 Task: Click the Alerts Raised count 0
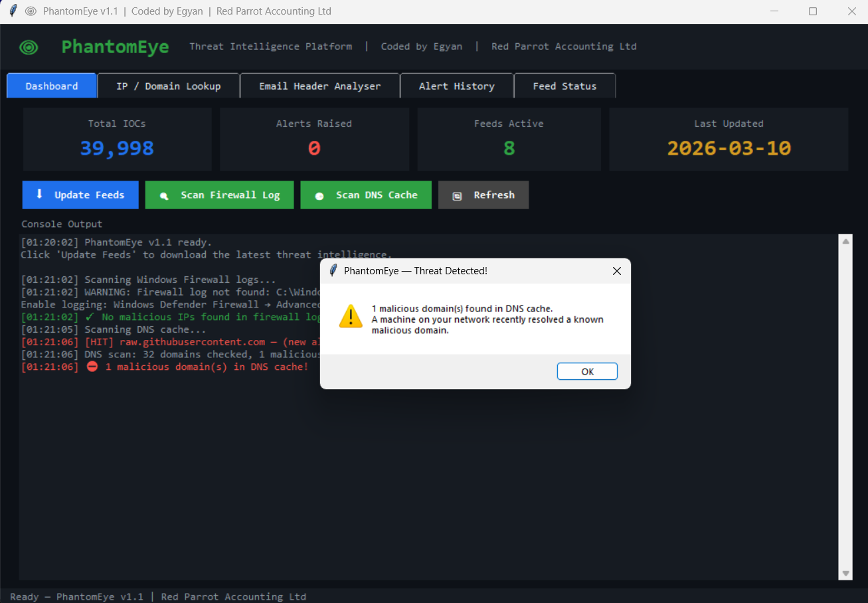coord(314,148)
